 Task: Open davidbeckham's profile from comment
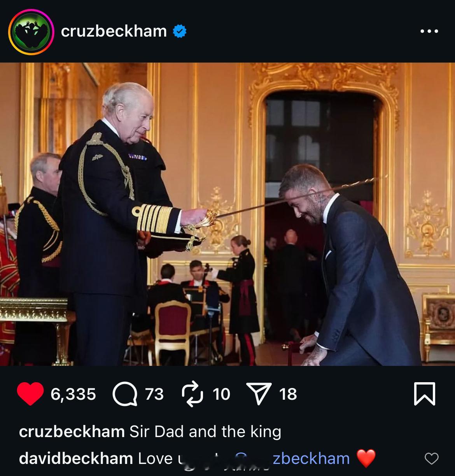(x=76, y=458)
